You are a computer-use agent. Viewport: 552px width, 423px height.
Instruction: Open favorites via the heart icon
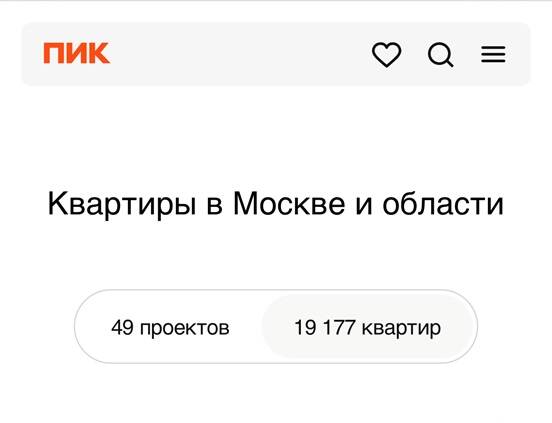(x=387, y=55)
